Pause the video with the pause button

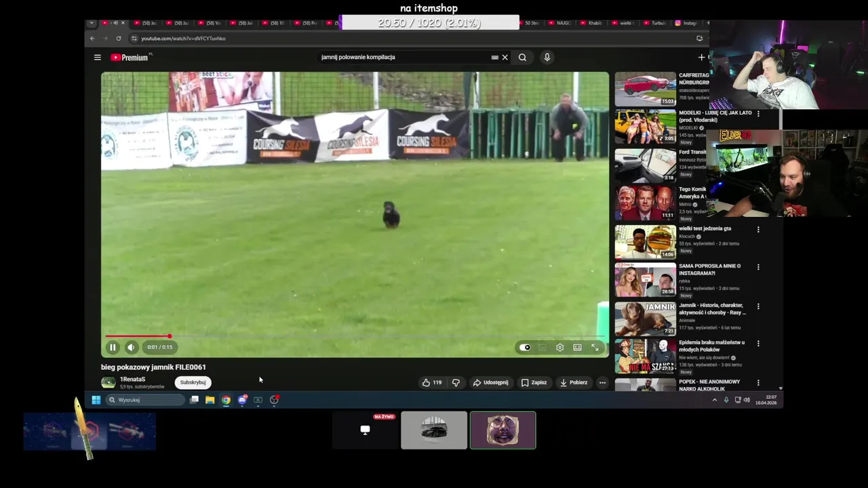click(113, 347)
